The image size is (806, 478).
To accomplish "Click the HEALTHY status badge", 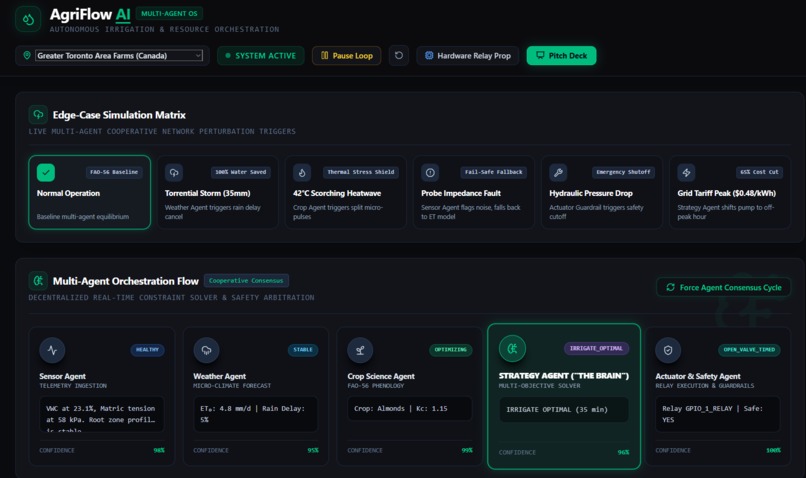I will pyautogui.click(x=148, y=350).
